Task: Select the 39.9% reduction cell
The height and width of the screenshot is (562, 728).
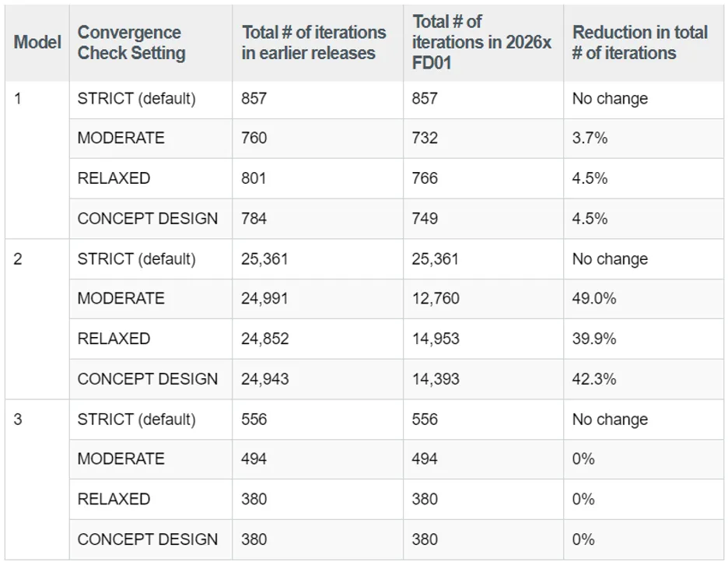Action: click(x=594, y=339)
